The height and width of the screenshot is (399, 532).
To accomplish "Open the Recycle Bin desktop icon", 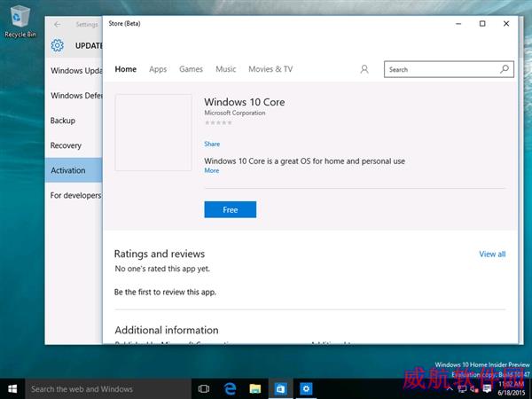I will pyautogui.click(x=20, y=22).
